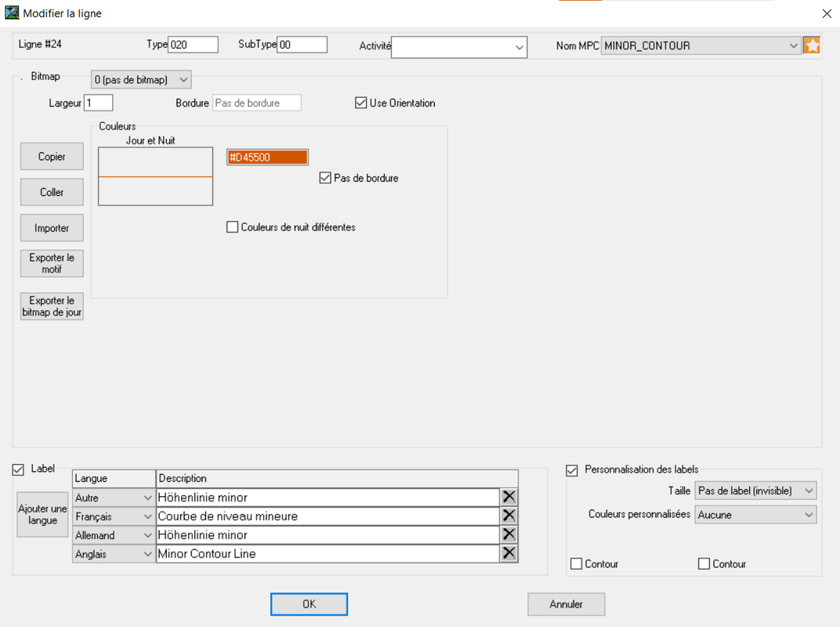Click the SubType input field

click(x=302, y=45)
